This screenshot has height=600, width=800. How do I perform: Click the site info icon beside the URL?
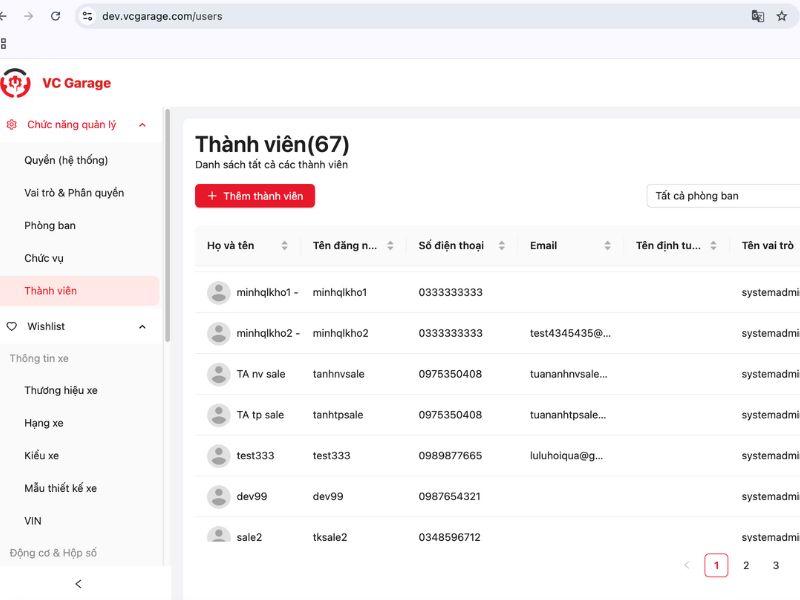88,16
